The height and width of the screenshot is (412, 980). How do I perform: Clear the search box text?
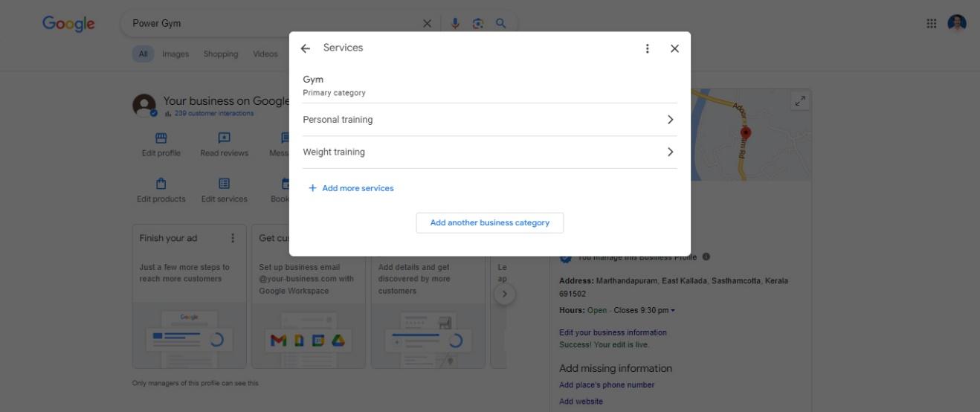(427, 24)
